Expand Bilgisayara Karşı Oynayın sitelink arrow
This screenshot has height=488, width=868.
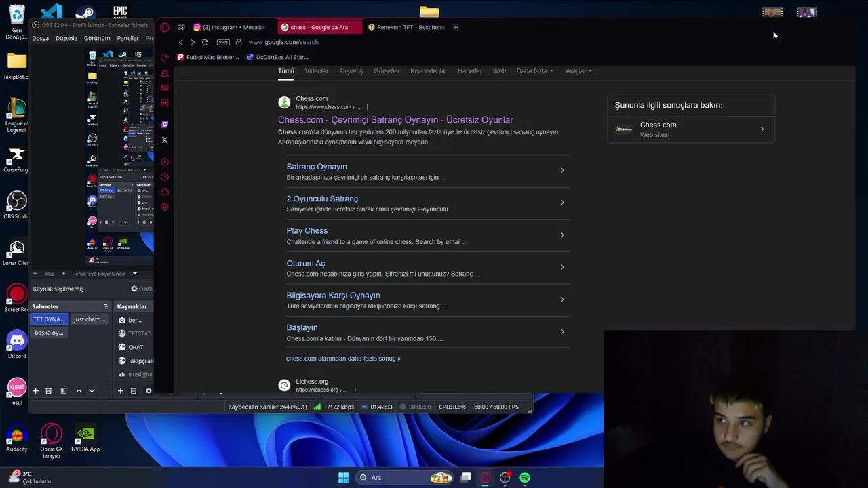click(561, 299)
